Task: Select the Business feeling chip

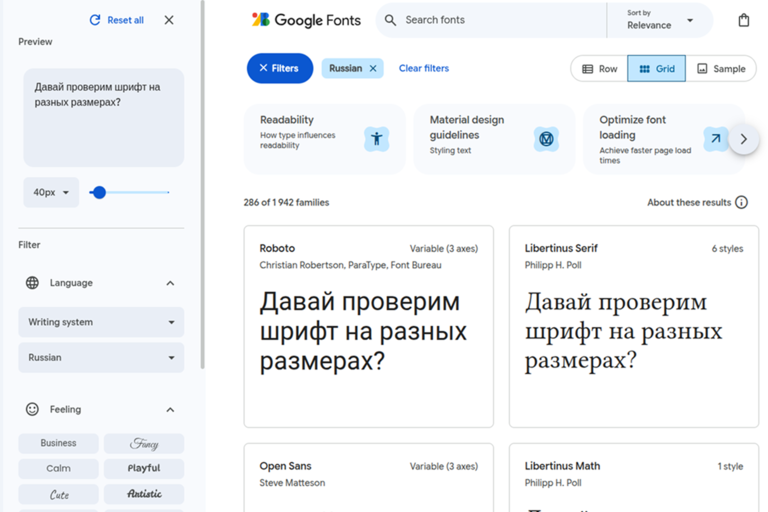Action: tap(58, 443)
